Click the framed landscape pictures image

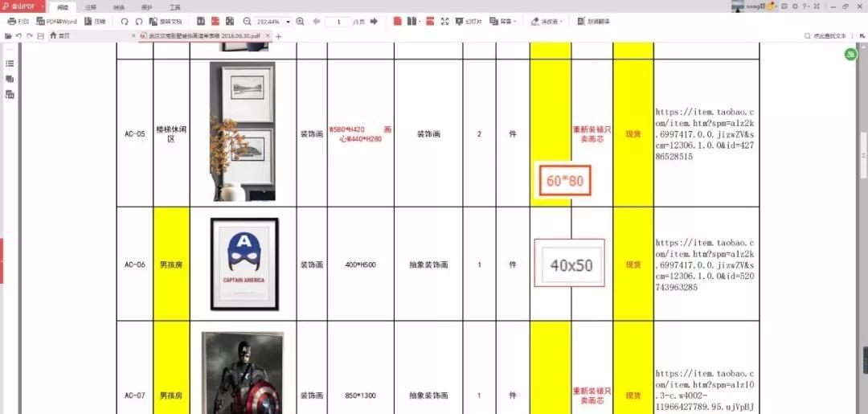point(243,131)
